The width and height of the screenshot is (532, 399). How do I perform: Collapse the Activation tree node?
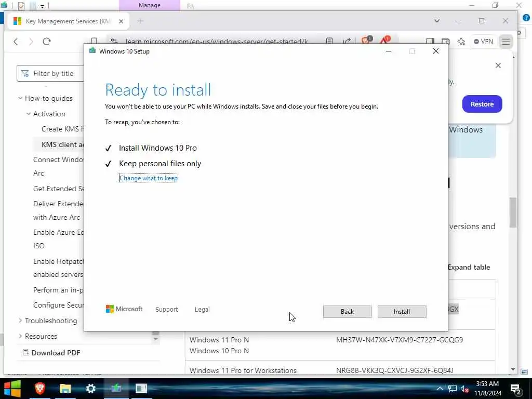[29, 114]
